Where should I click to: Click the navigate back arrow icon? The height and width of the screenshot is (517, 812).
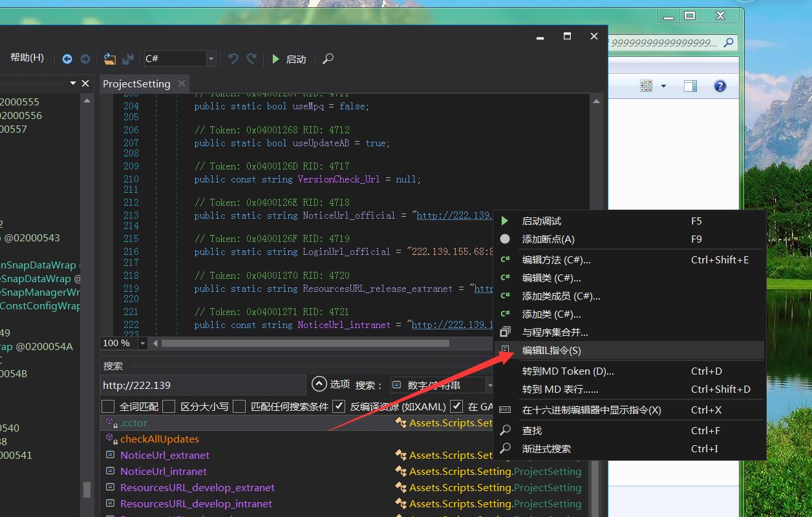tap(67, 59)
